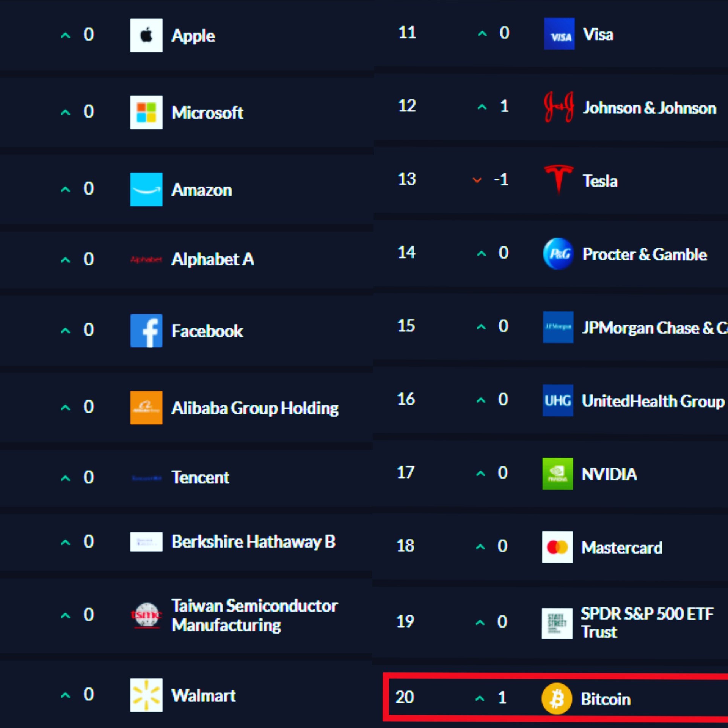The width and height of the screenshot is (728, 728).
Task: Click Johnson & Johnson's green up arrow
Action: coord(482,107)
